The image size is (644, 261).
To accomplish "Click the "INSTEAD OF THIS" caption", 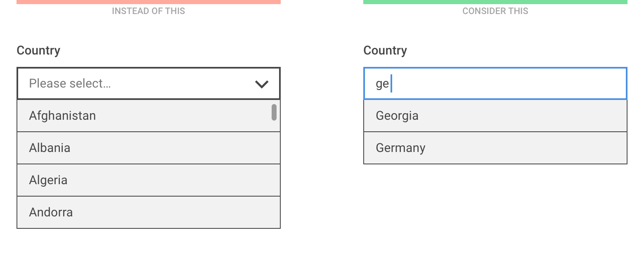I will (148, 11).
